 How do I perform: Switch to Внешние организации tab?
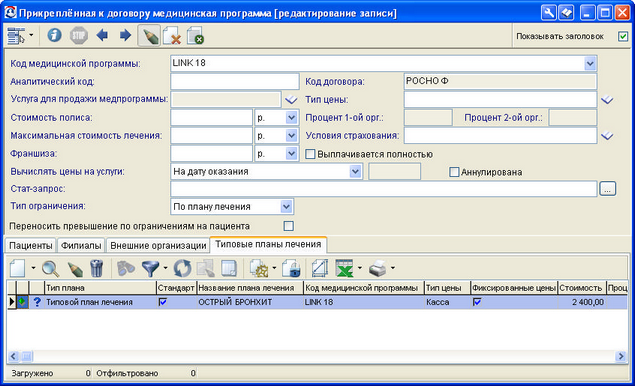tap(158, 245)
